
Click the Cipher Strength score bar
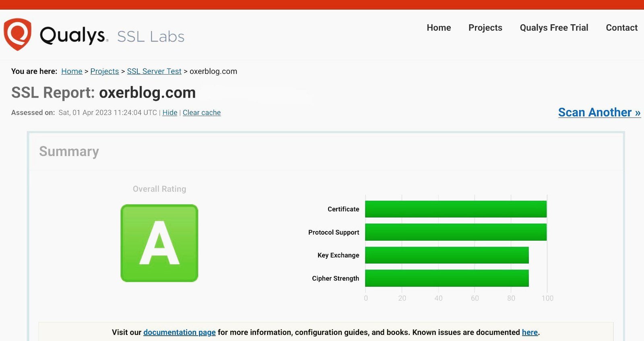click(447, 278)
